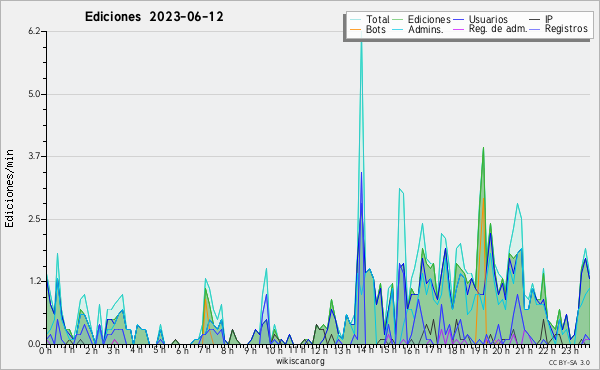
Task: Click the 'Usuarios' legend label
Action: pyautogui.click(x=488, y=19)
